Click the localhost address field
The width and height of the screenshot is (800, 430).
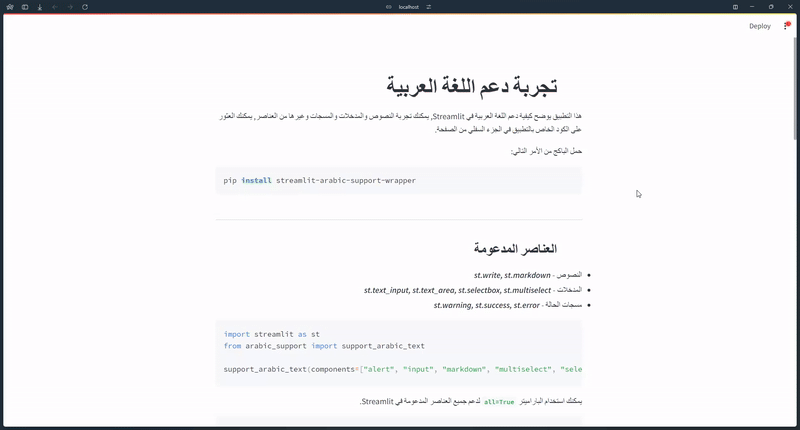(409, 7)
